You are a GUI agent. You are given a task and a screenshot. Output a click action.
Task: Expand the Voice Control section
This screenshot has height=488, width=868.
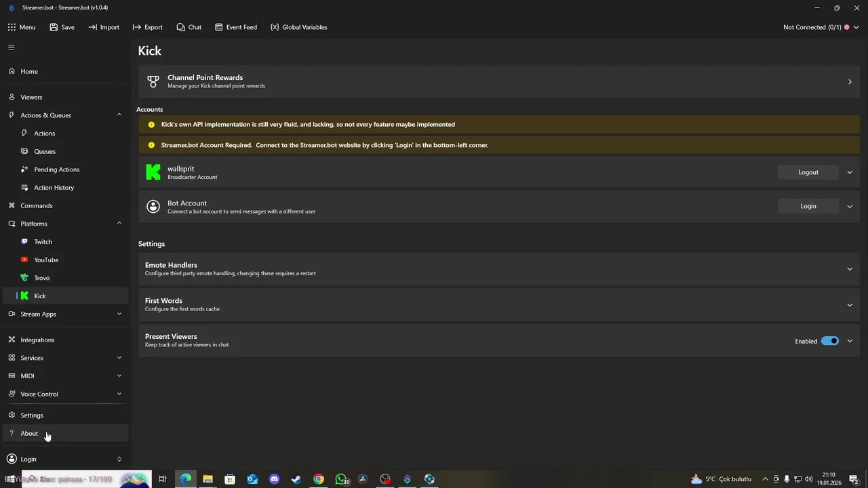(119, 394)
